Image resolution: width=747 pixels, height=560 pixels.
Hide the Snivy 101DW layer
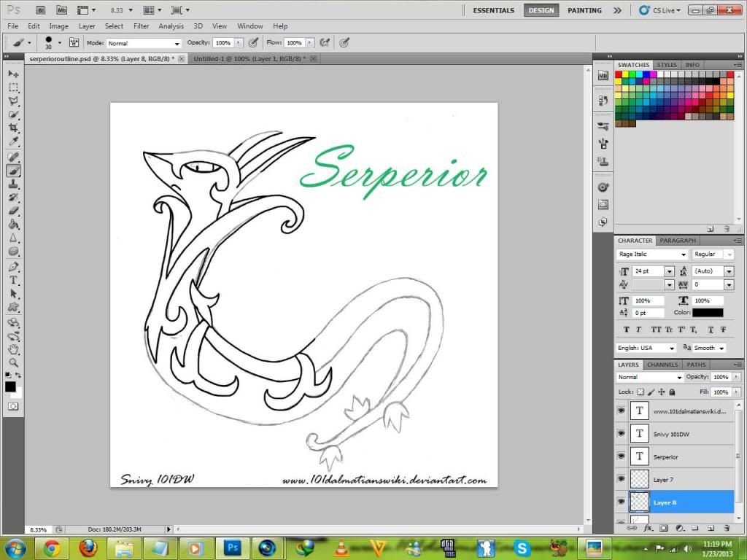click(621, 433)
